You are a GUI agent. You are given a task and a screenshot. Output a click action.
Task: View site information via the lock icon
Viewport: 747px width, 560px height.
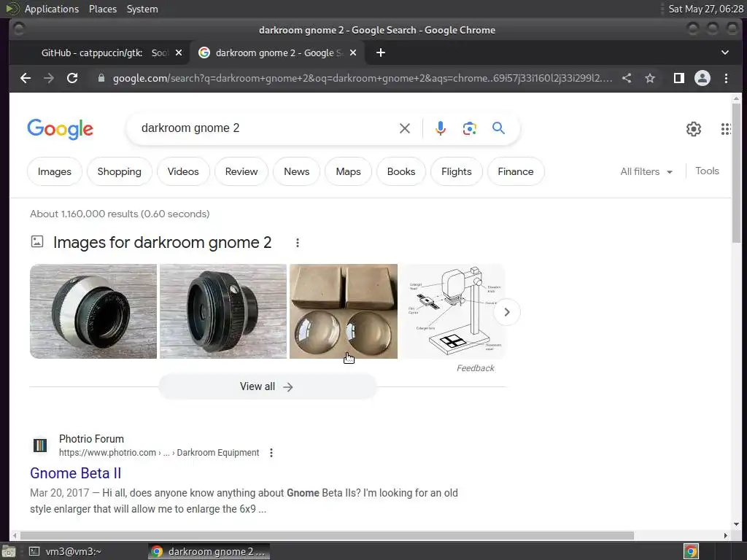coord(101,78)
